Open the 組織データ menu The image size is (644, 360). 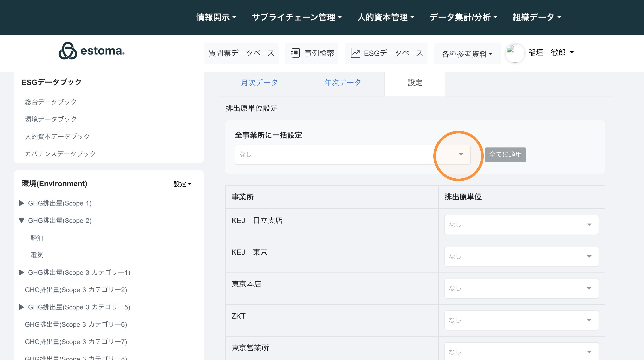pyautogui.click(x=537, y=17)
